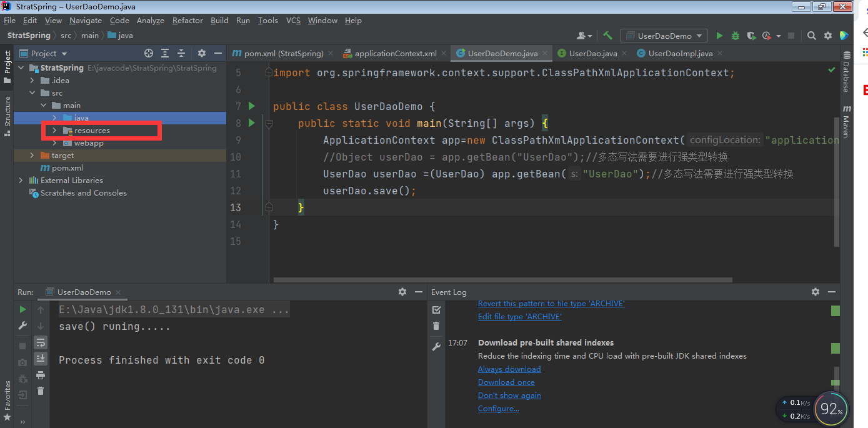
Task: Switch to UserDaoImpl.java tab
Action: (x=680, y=53)
